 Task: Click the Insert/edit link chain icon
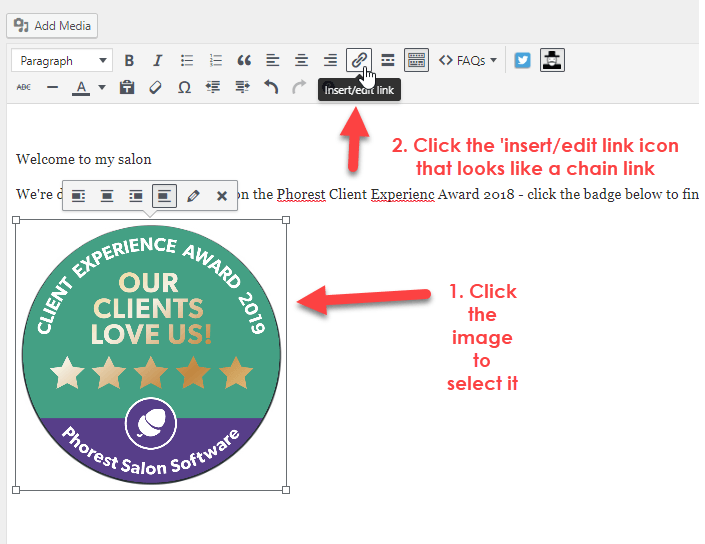359,60
